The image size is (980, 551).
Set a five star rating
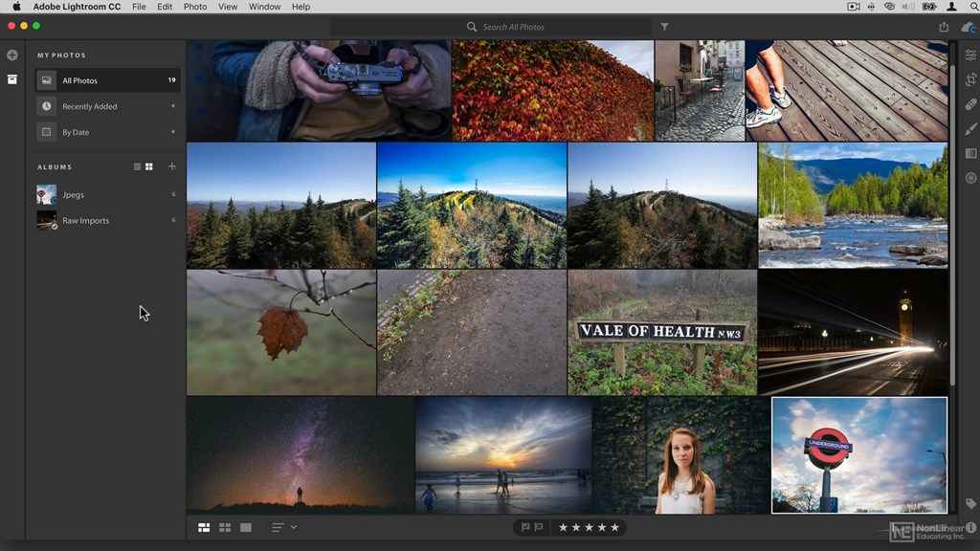[614, 527]
